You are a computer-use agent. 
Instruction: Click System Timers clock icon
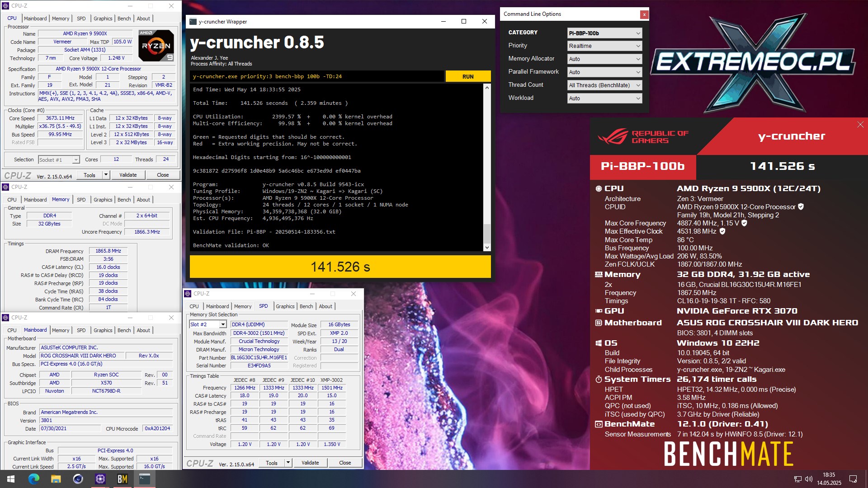point(598,380)
